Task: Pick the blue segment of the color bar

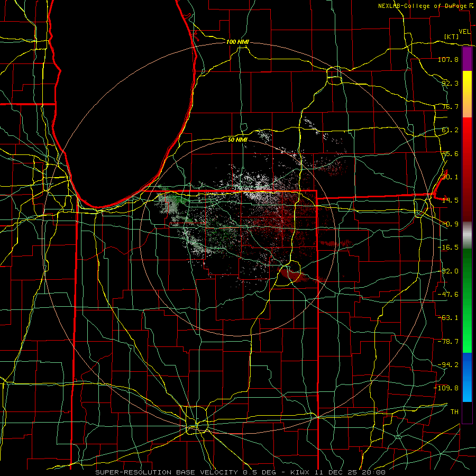Action: click(x=467, y=377)
